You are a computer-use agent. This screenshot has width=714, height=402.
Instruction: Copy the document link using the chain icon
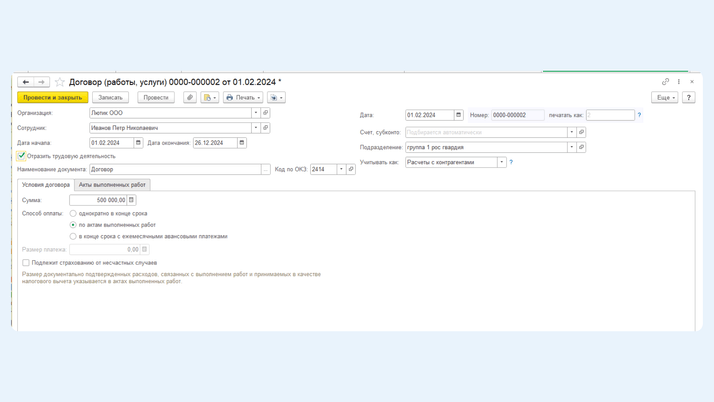coord(665,81)
